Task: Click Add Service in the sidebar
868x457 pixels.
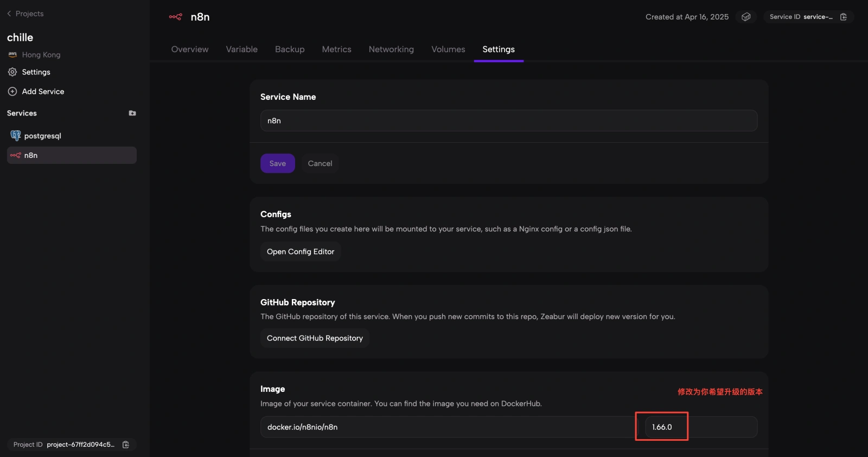Action: 43,92
